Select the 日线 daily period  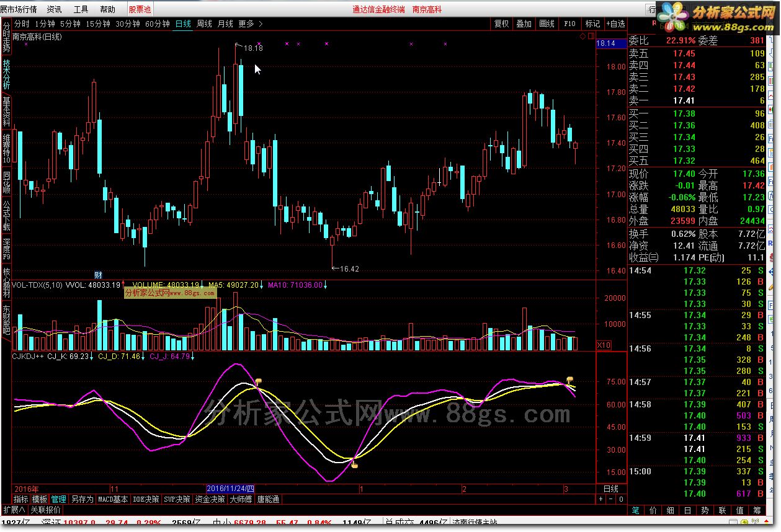(x=183, y=24)
